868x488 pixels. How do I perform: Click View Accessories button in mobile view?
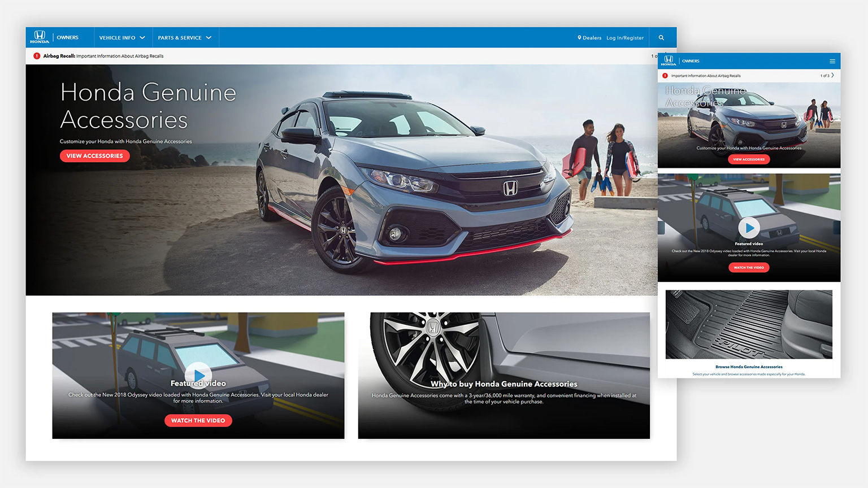749,159
